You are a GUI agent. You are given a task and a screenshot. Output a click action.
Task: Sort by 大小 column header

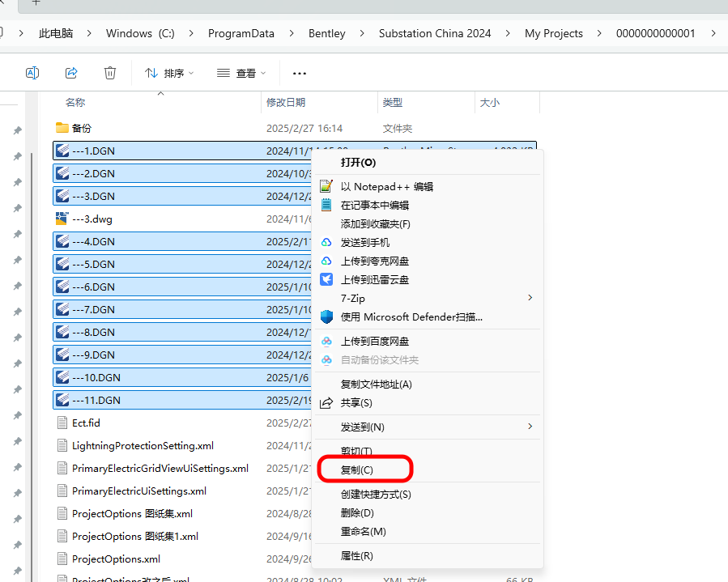(489, 102)
